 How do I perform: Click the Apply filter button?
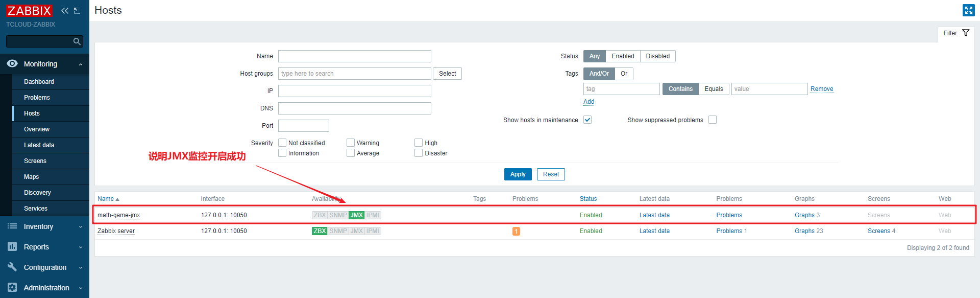518,174
